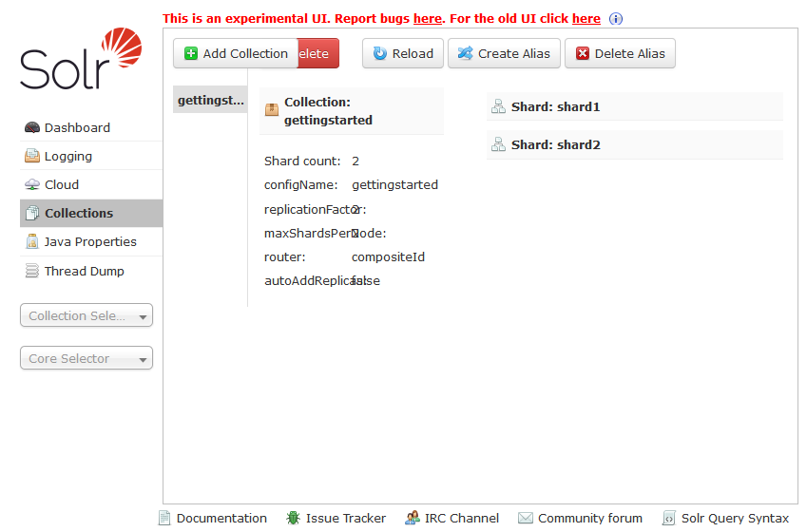
Task: Click the red X Delete Alias icon
Action: point(583,53)
